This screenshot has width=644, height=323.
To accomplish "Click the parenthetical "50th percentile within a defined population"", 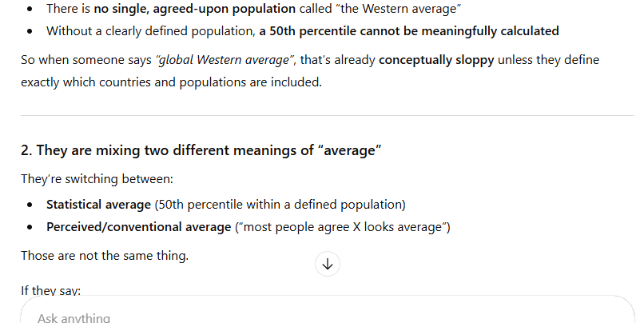I will tap(280, 205).
